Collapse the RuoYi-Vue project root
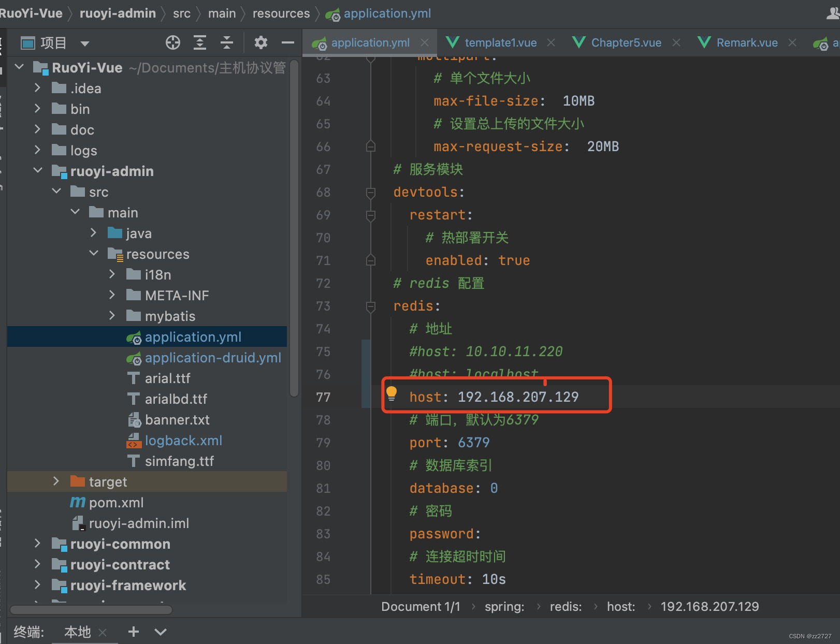This screenshot has height=644, width=840. 19,67
